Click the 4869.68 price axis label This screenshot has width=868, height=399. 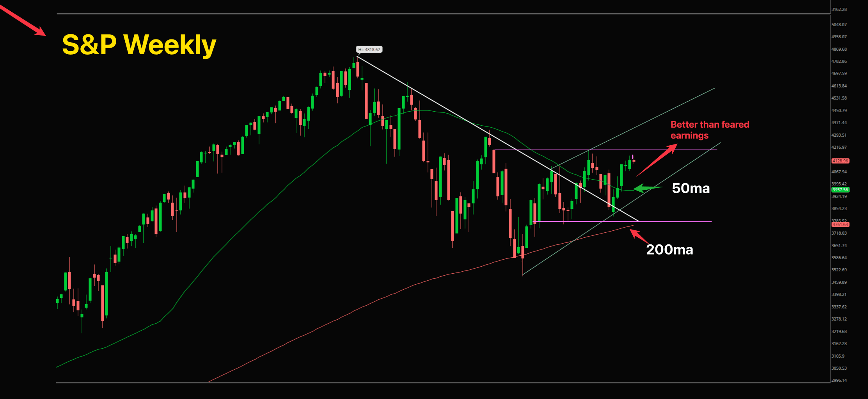click(839, 49)
